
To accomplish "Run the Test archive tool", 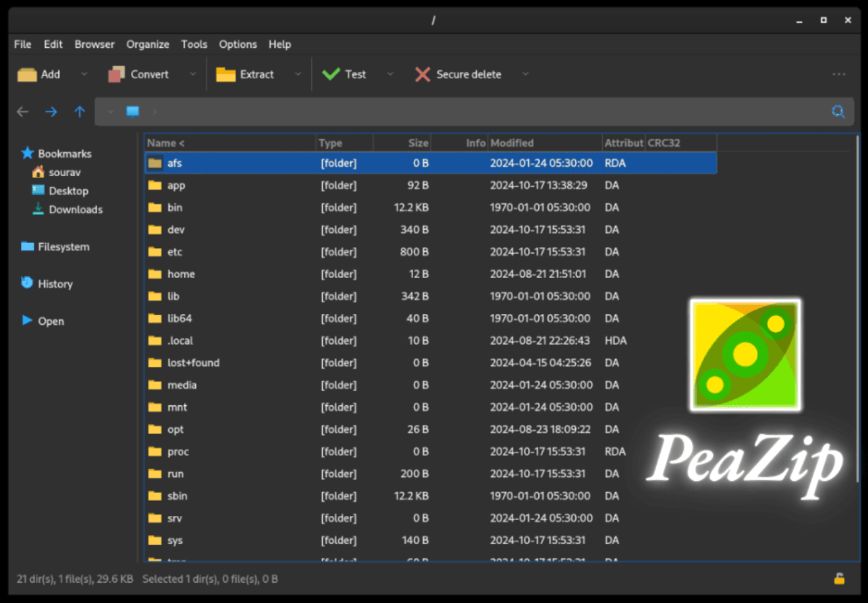I will pyautogui.click(x=346, y=74).
